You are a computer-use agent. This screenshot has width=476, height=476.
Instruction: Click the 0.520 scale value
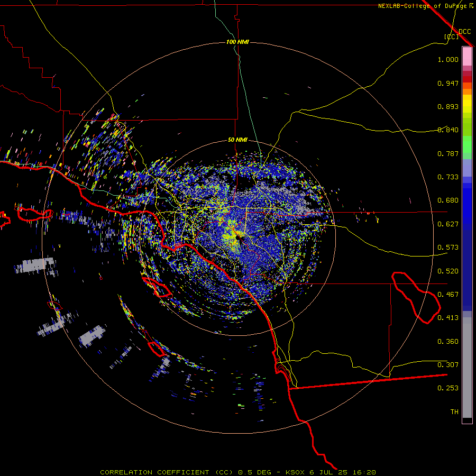[x=448, y=271]
